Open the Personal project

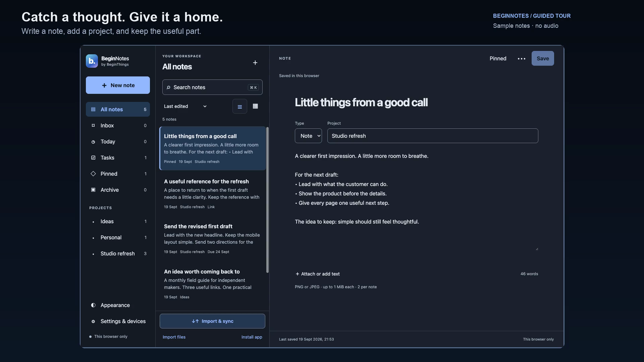118,238
